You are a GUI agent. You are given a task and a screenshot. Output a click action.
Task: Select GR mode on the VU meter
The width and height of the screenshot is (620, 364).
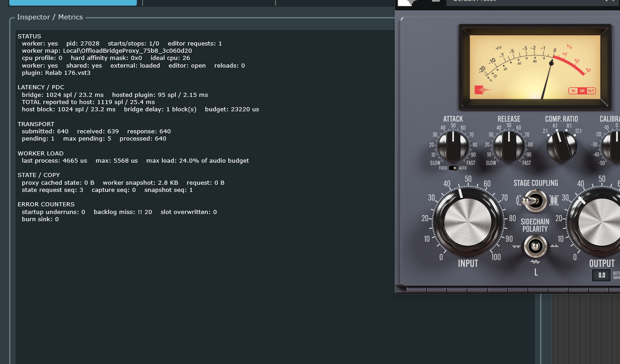click(582, 91)
